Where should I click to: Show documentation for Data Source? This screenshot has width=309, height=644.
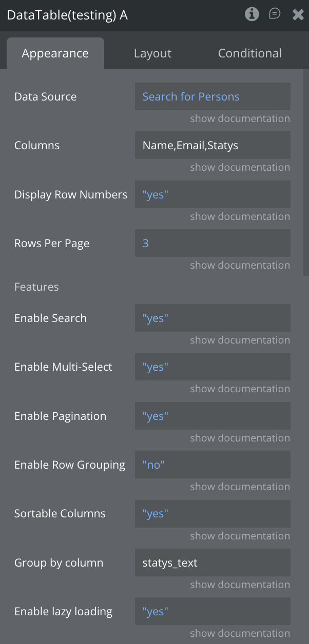click(x=240, y=118)
